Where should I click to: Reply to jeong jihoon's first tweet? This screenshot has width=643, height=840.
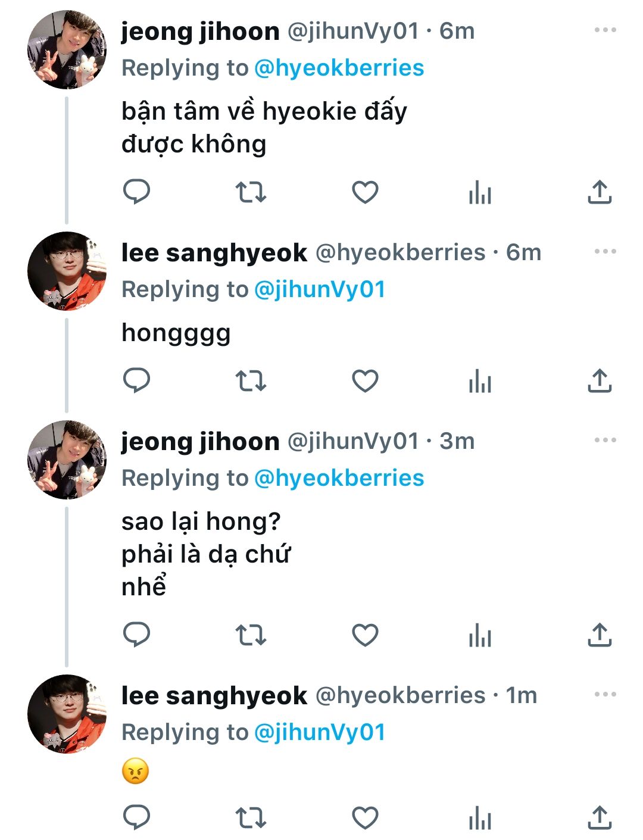(136, 192)
